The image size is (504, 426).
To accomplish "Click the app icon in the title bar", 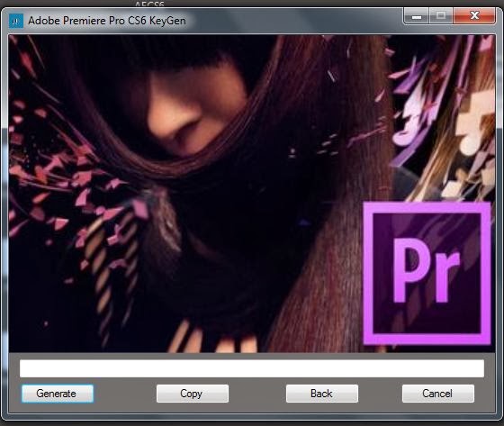I will point(16,21).
